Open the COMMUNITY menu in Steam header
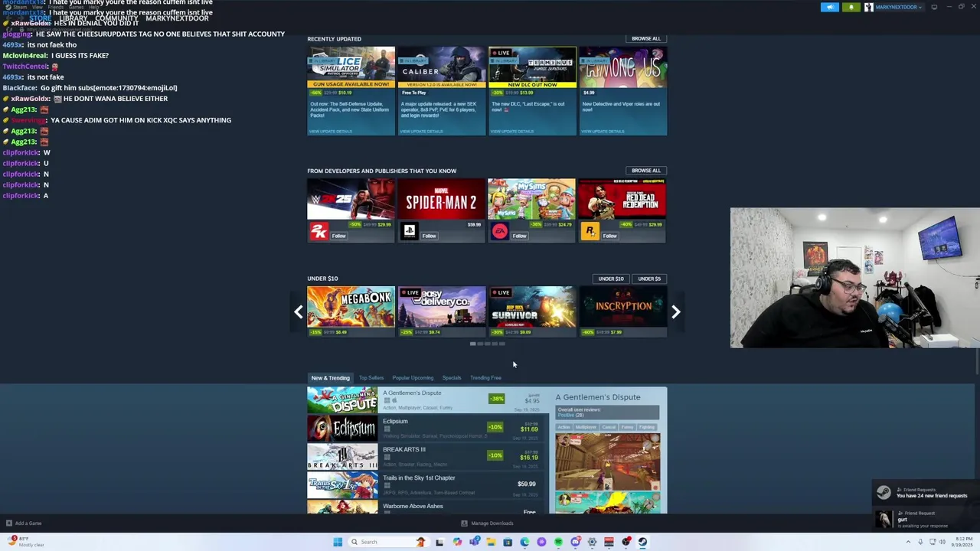The width and height of the screenshot is (980, 551). pos(116,18)
